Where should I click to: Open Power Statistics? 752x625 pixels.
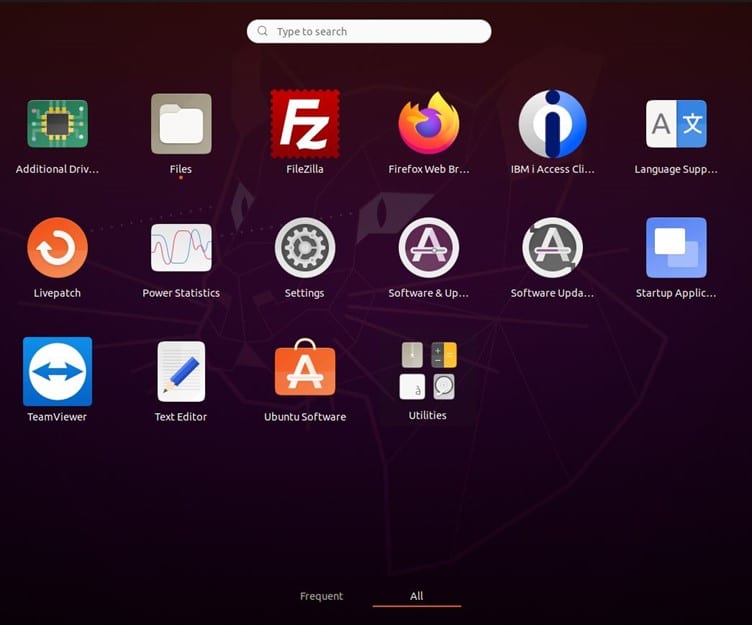(x=181, y=248)
